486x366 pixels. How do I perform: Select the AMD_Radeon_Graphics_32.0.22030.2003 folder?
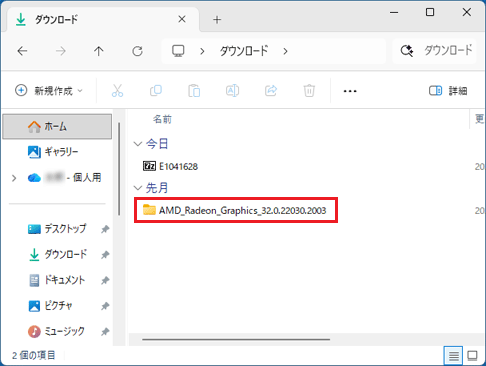point(236,210)
